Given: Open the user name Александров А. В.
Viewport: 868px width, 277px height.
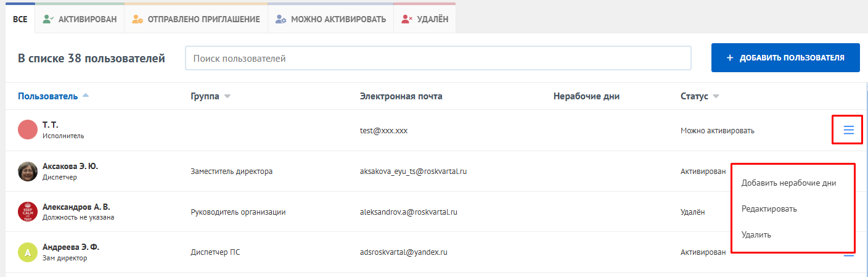Looking at the screenshot, I should click(76, 207).
